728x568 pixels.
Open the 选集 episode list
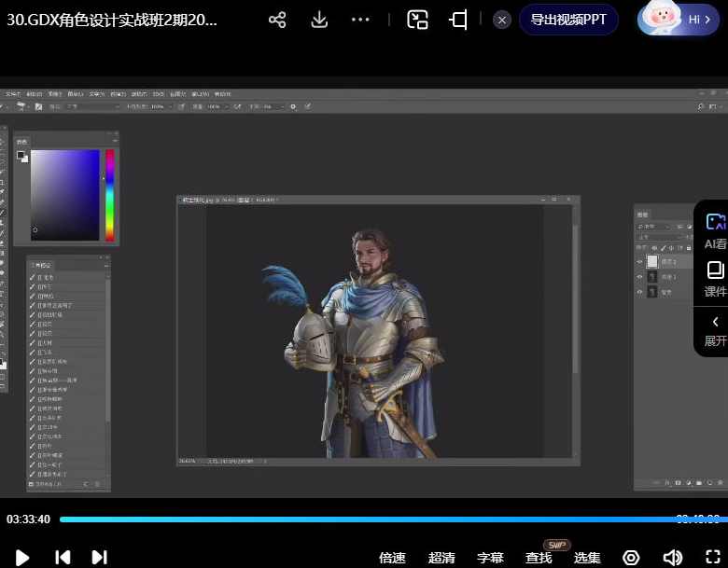587,558
